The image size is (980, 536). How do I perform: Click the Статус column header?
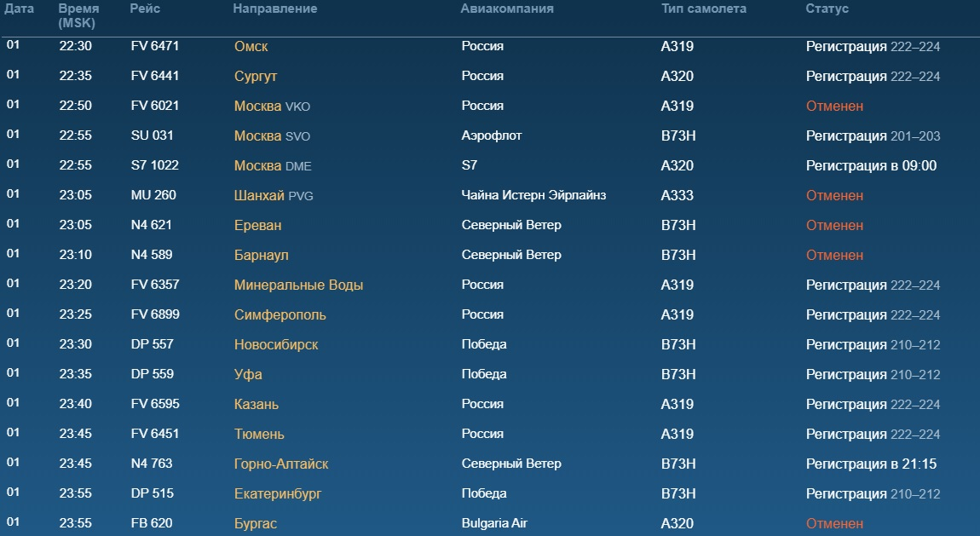tap(827, 9)
